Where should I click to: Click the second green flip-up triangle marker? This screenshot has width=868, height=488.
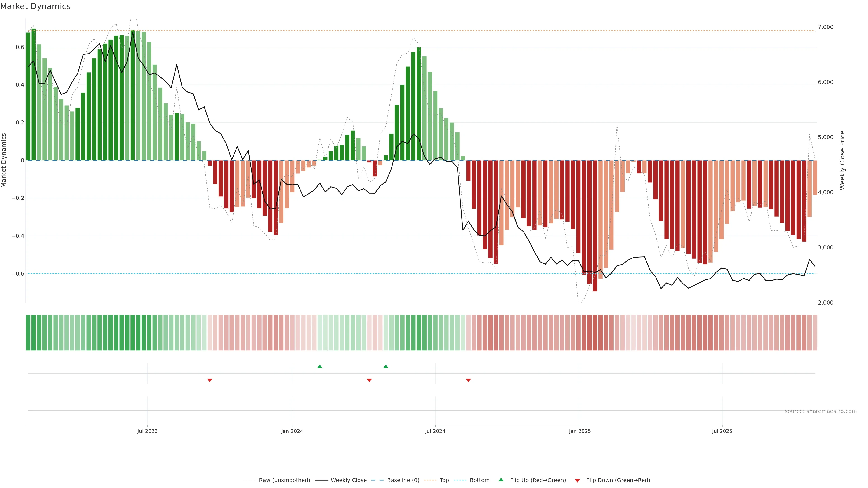click(x=386, y=366)
